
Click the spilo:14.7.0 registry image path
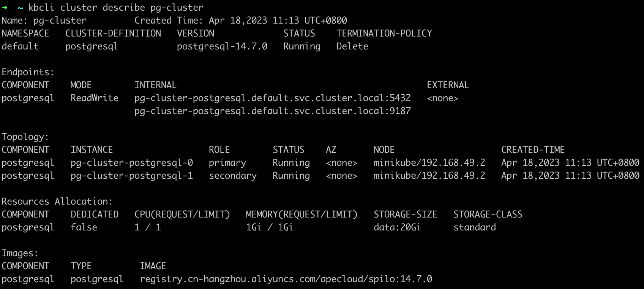coord(286,279)
